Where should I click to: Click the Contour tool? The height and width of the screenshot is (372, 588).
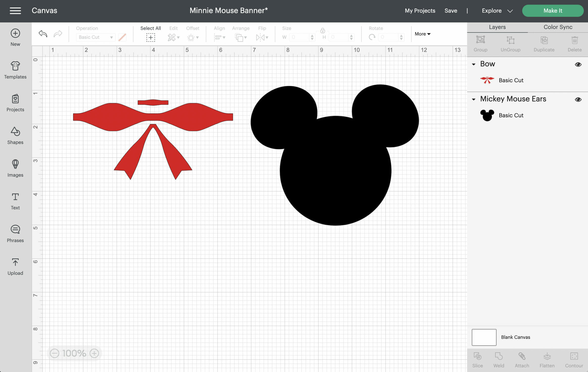click(x=574, y=360)
